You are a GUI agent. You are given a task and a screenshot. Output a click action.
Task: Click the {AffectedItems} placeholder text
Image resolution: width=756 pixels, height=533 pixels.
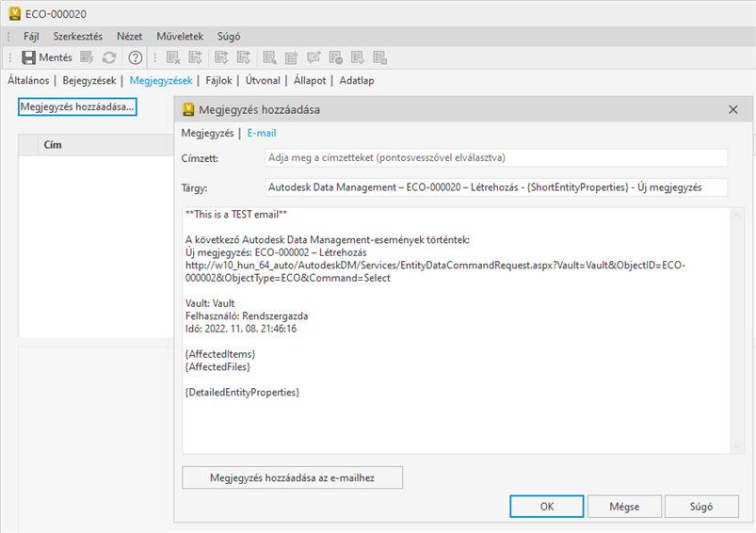pyautogui.click(x=220, y=354)
